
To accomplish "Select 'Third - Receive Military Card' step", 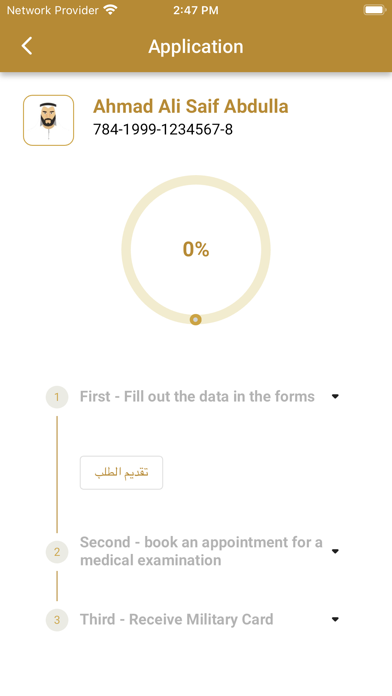I will [176, 619].
